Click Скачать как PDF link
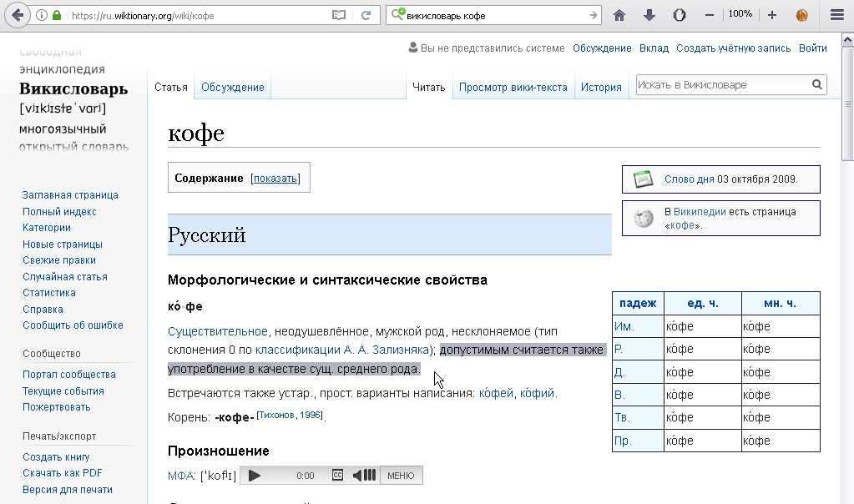The height and width of the screenshot is (504, 854). [62, 473]
